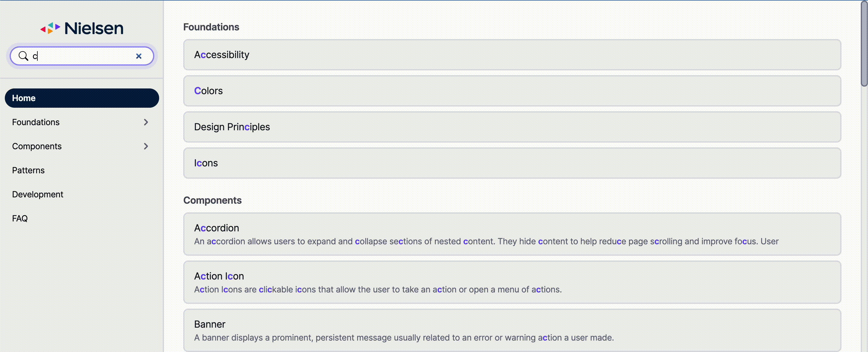Screen dimensions: 868x352
Task: Open the Components sidebar item
Action: pyautogui.click(x=37, y=147)
